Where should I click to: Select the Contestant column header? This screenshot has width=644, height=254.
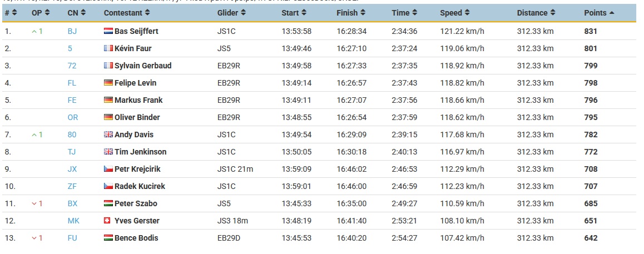pyautogui.click(x=126, y=13)
